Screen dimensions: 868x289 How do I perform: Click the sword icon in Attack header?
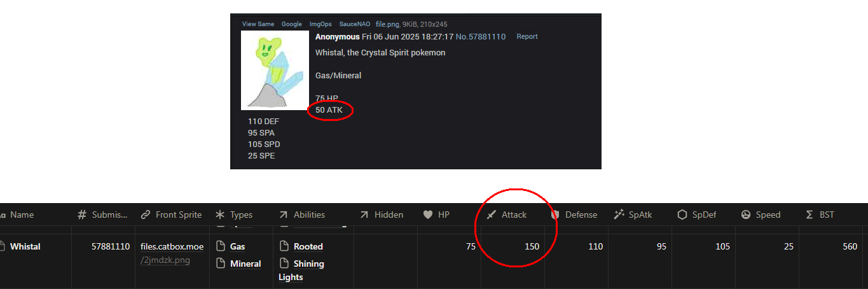click(x=491, y=215)
